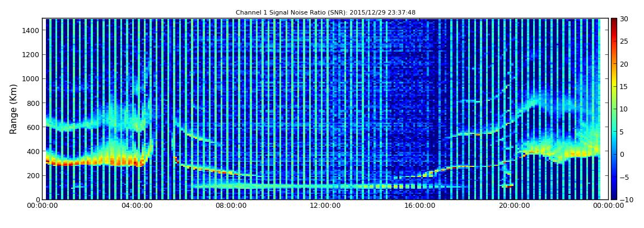Click the x-axis time label 12:00:00

(x=324, y=206)
